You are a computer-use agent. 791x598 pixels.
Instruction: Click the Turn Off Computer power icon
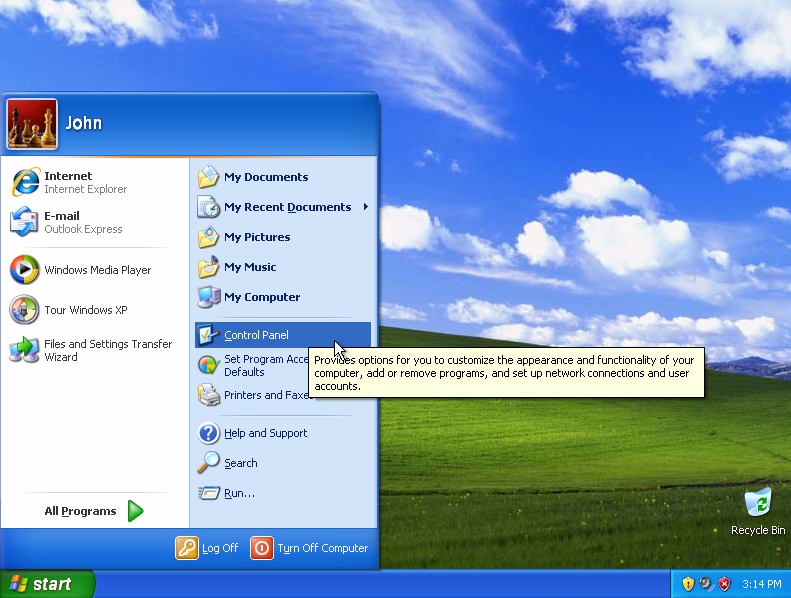point(262,548)
